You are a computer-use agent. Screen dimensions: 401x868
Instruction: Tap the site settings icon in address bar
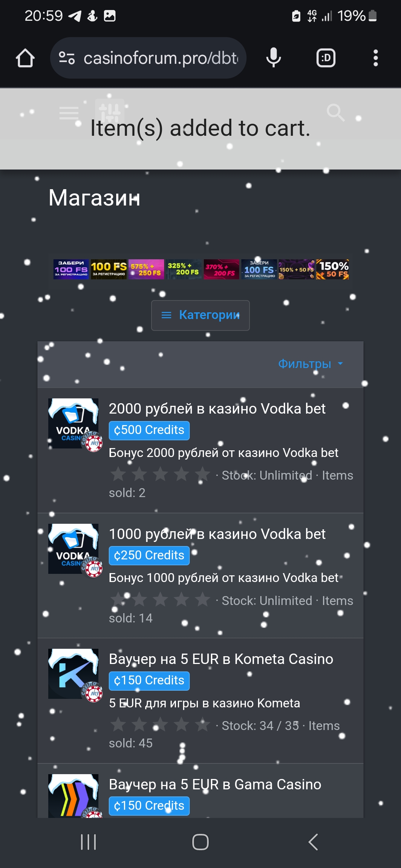coord(67,58)
